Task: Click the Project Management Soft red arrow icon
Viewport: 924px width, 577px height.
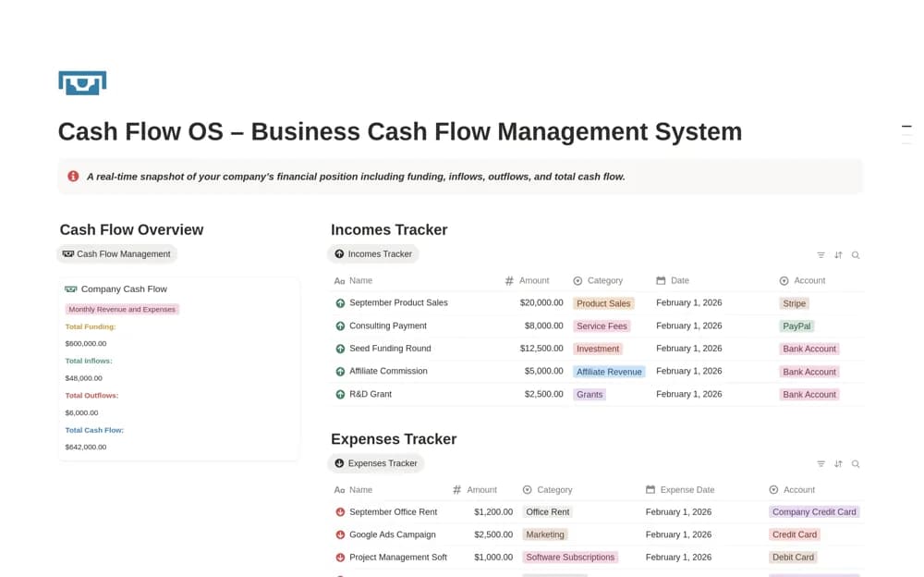Action: [x=340, y=557]
